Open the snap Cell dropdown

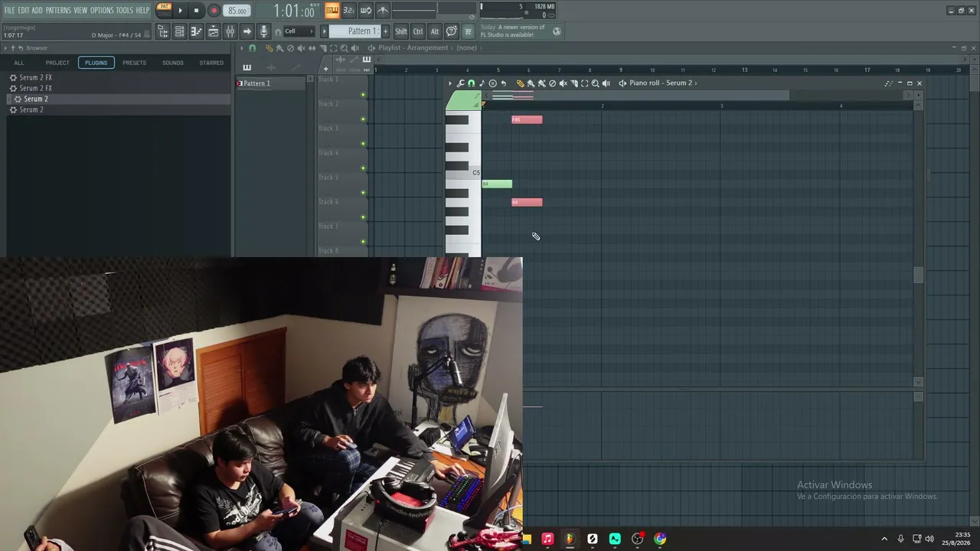298,31
